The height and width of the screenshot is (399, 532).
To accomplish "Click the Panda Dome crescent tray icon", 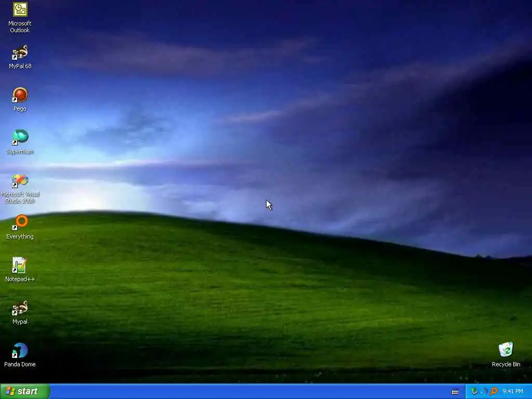I will (x=484, y=392).
